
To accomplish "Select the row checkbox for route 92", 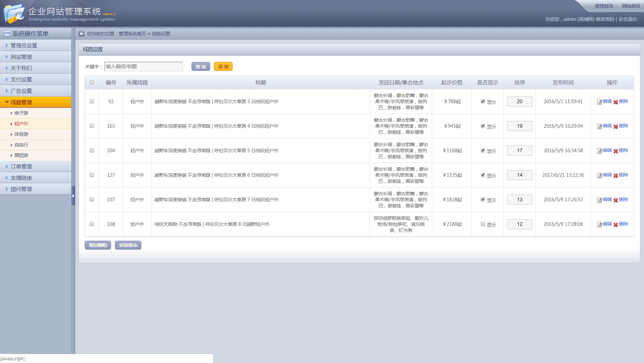I will pos(92,102).
